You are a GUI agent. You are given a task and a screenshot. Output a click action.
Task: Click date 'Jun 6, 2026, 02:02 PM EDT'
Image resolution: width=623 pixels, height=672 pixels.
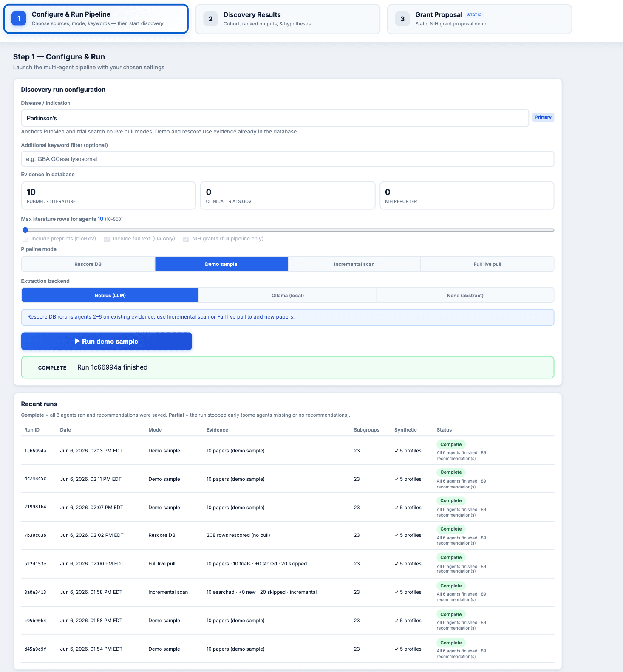pyautogui.click(x=92, y=535)
